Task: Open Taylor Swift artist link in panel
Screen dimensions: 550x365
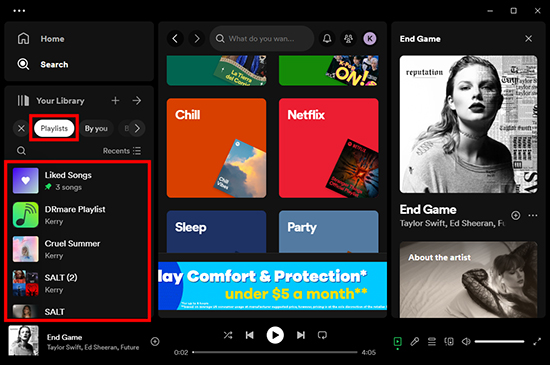Action: 421,223
